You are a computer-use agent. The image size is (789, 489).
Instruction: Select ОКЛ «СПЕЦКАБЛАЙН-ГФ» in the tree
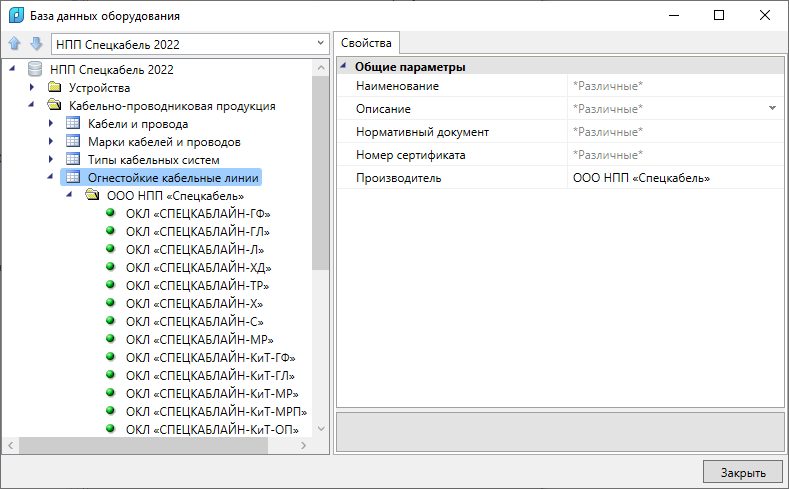[198, 214]
